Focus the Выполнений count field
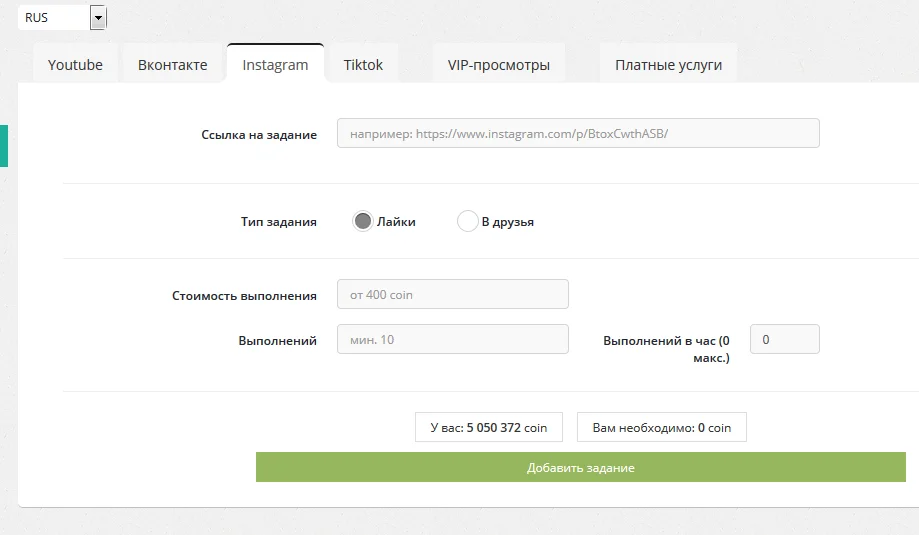Screen dimensions: 919x535 (452, 339)
